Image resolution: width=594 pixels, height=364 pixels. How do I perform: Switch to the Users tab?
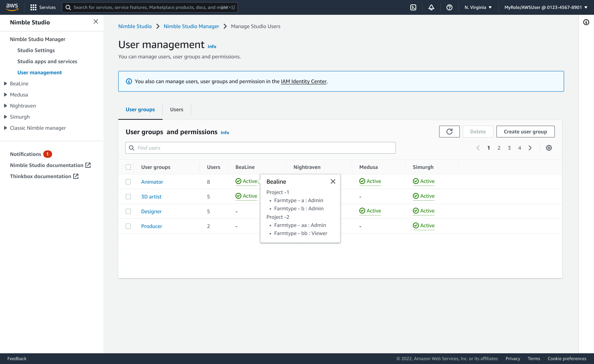point(177,110)
